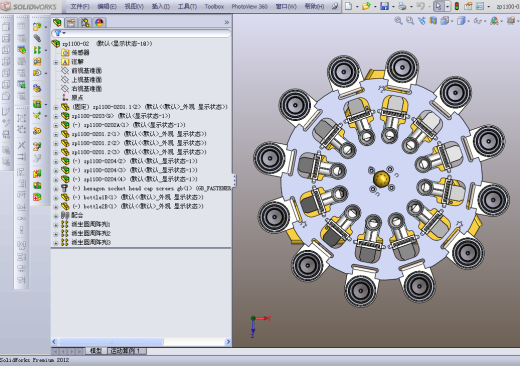This screenshot has height=366, width=520.
Task: Open the dropdown arrow next to New document
Action: coord(357,6)
